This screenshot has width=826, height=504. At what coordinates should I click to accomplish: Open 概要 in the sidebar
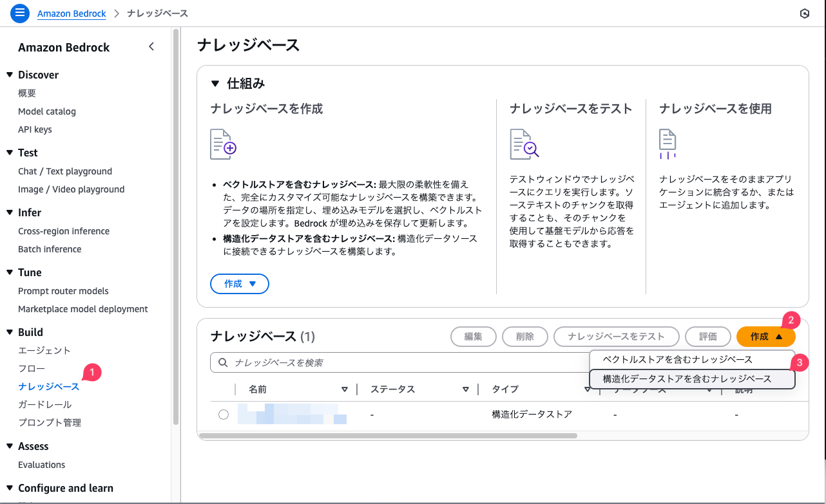(x=27, y=93)
